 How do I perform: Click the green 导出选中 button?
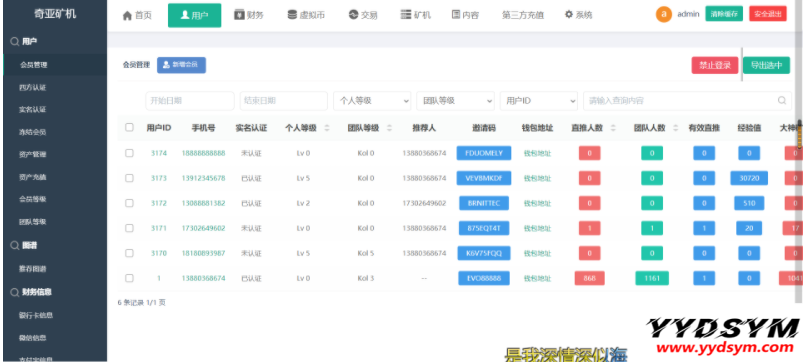coord(767,65)
